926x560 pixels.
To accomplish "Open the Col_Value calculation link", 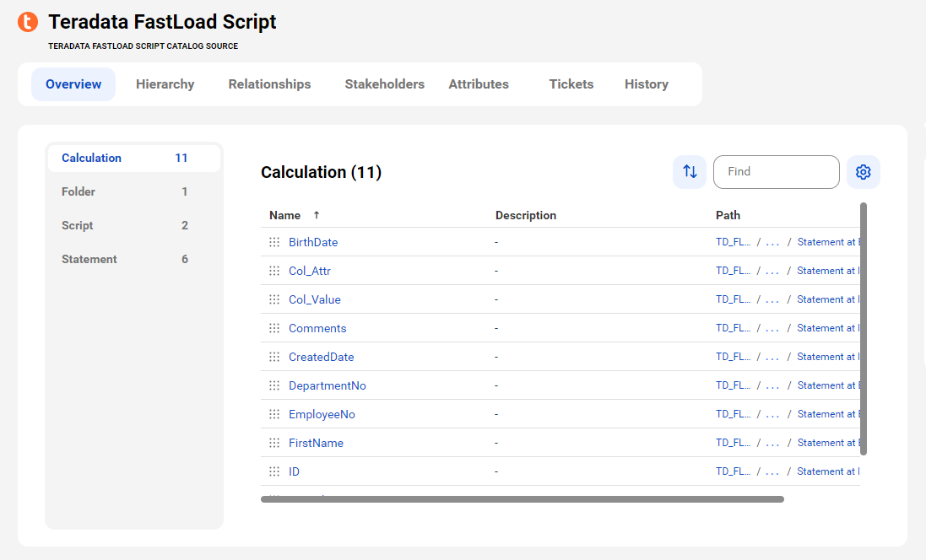I will click(x=314, y=299).
